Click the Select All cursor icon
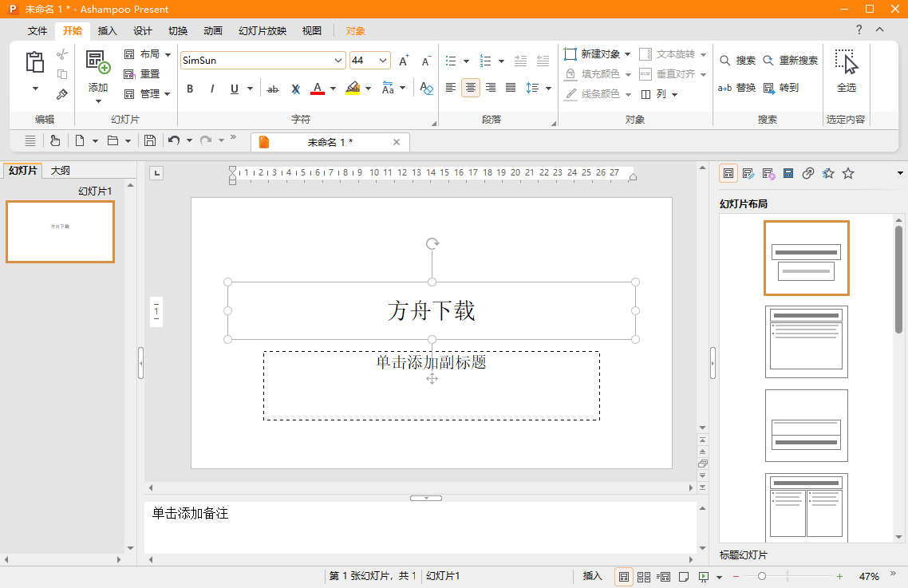The image size is (908, 588). (x=846, y=61)
